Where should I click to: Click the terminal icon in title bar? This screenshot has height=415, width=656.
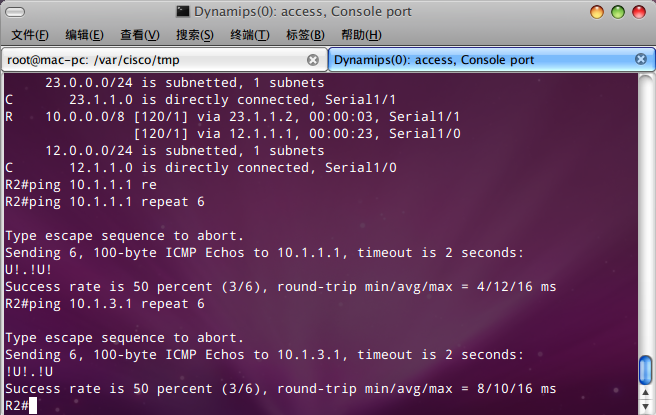[182, 11]
